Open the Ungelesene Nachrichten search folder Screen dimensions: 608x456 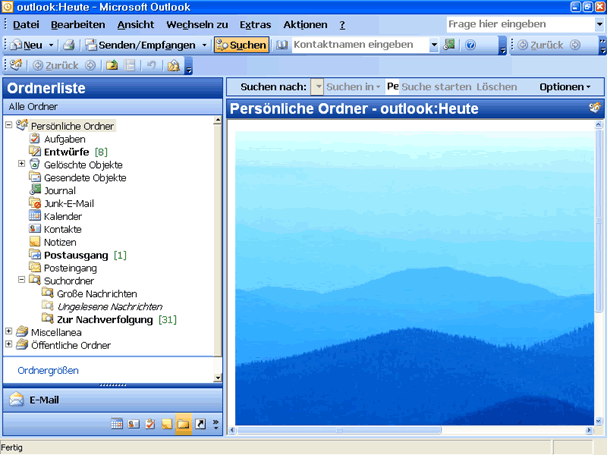(110, 307)
